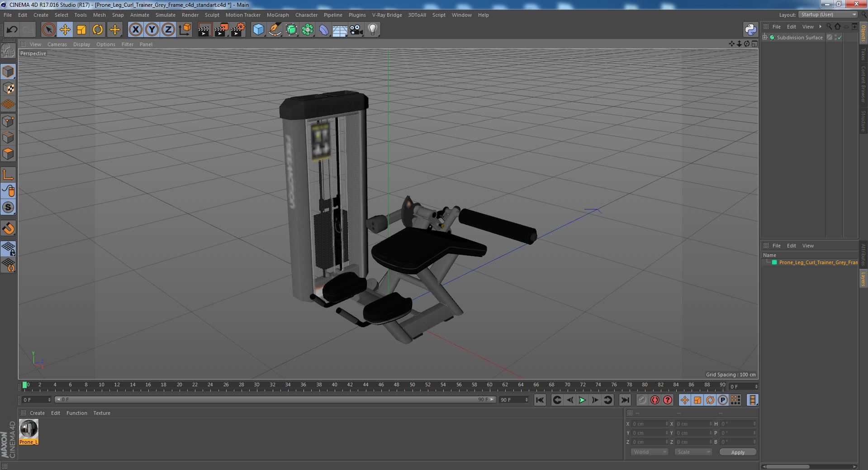Click the Python script icon
This screenshot has width=868, height=470.
point(750,30)
